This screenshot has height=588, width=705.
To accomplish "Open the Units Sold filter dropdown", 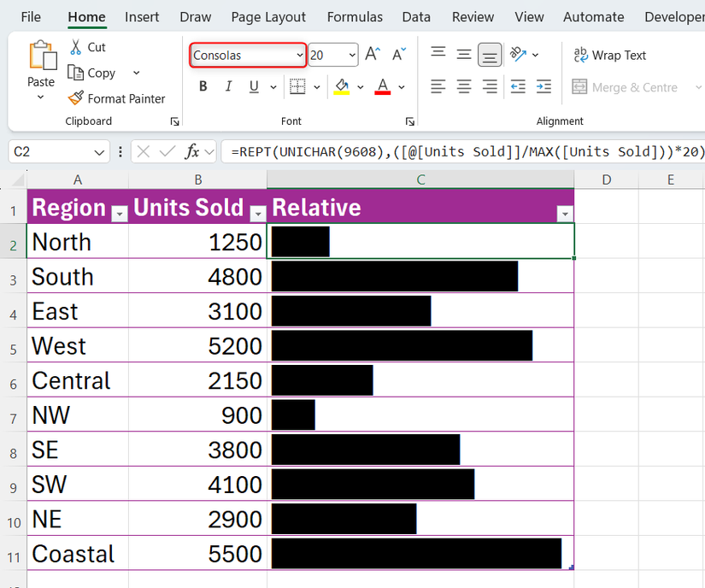I will 257,214.
